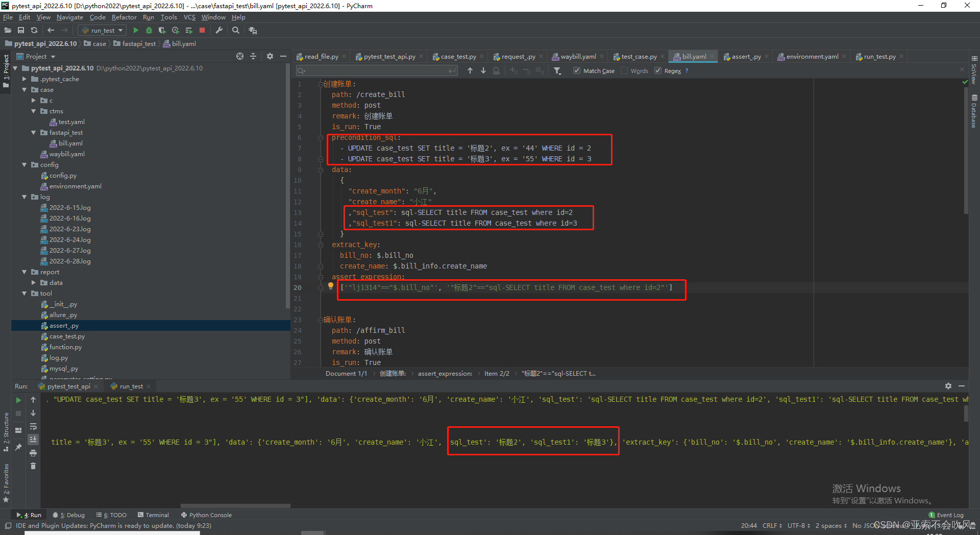Click the Save All disk icon
The image size is (980, 535).
click(21, 31)
